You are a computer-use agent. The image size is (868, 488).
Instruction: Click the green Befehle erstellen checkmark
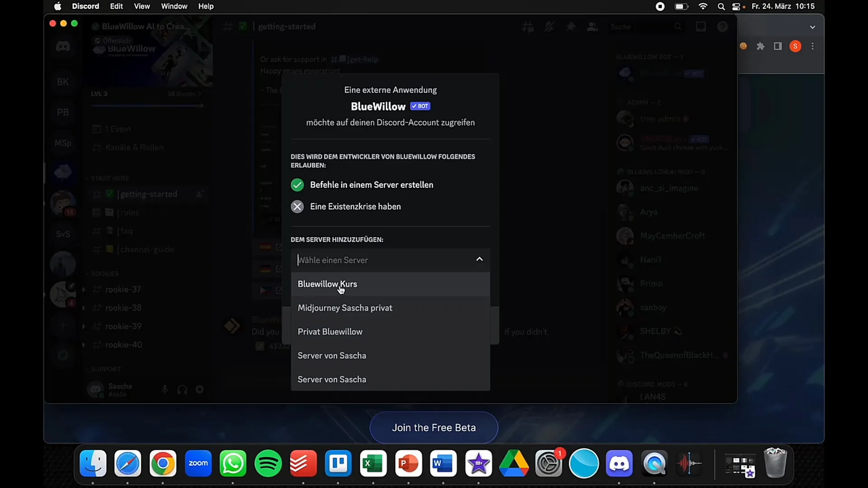(297, 185)
